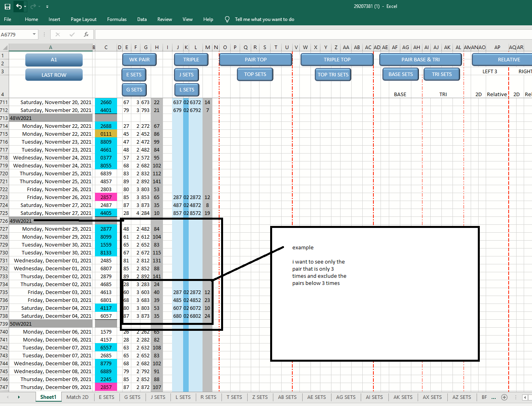Click the Tell Me lightbulb

[227, 19]
